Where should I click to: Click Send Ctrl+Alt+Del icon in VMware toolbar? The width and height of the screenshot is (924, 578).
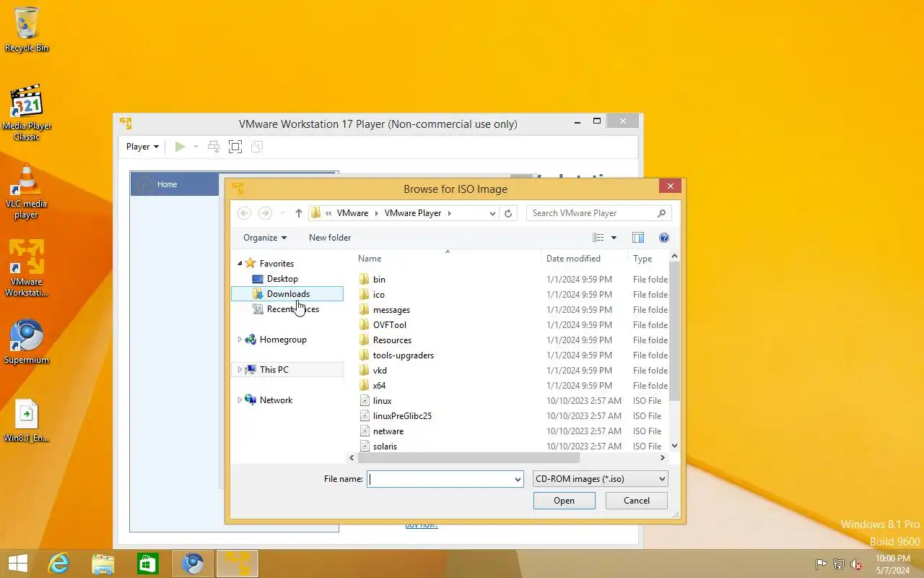tap(214, 147)
